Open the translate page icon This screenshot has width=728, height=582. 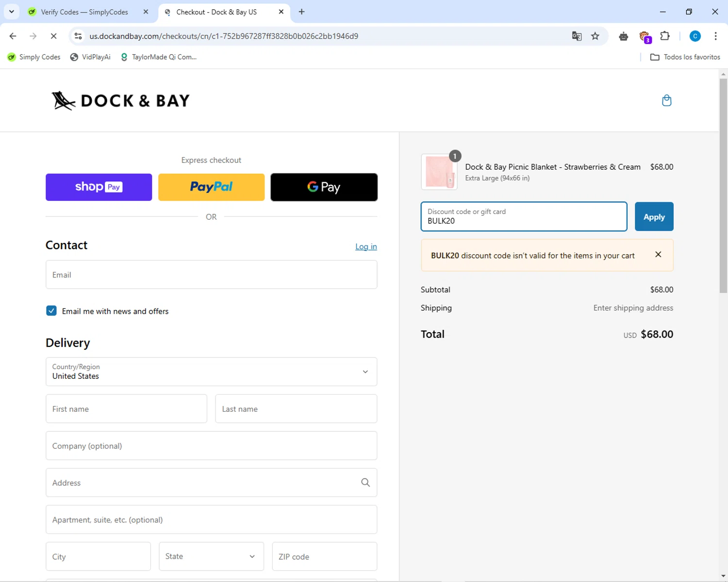(577, 36)
